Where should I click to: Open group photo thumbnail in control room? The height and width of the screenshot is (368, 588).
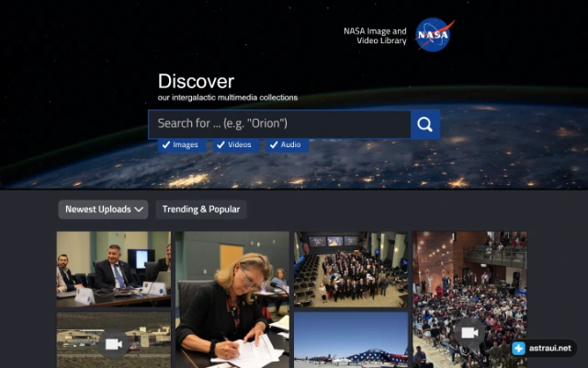[x=351, y=269]
